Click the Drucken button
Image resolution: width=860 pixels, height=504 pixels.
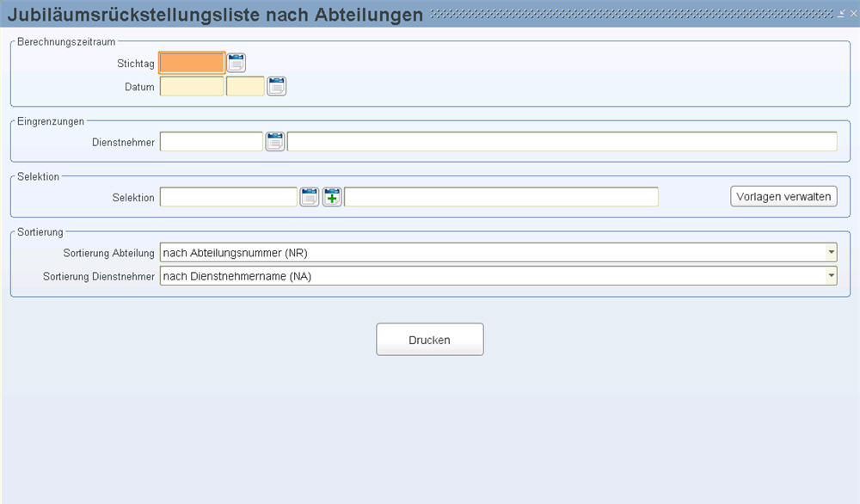[x=430, y=340]
